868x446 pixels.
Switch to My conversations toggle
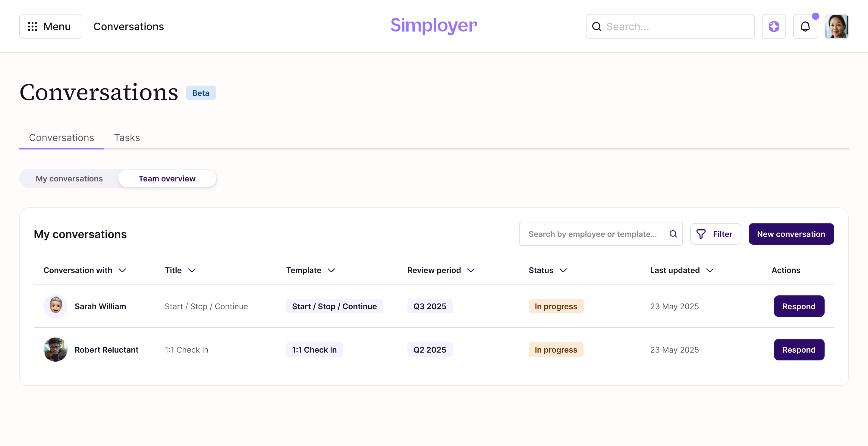[69, 178]
